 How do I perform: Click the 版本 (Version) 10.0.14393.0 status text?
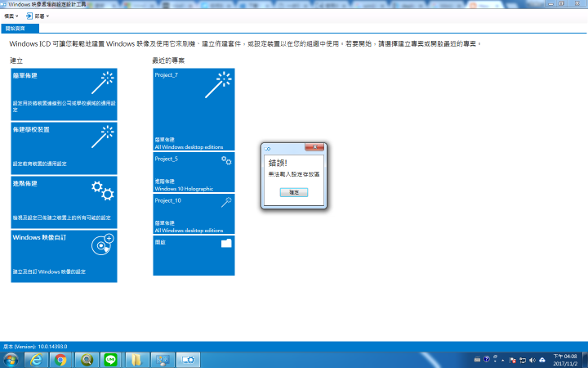(x=36, y=346)
